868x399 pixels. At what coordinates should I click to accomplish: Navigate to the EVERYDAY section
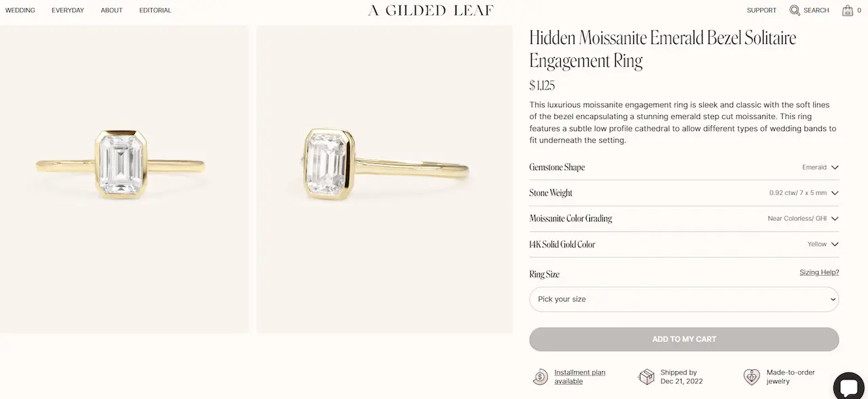(67, 9)
